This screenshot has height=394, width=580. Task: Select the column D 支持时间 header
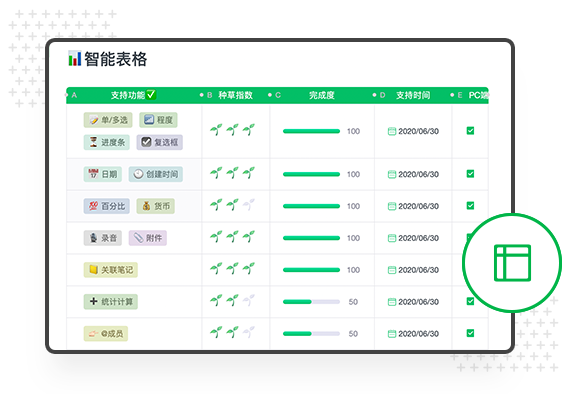[x=413, y=95]
